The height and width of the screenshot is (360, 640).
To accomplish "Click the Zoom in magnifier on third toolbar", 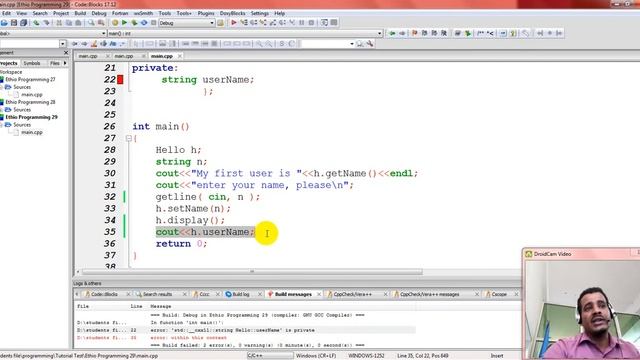I will [x=259, y=44].
